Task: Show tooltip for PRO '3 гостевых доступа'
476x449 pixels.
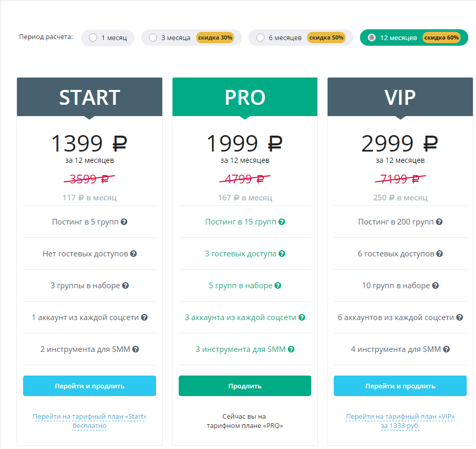Action: tap(282, 254)
